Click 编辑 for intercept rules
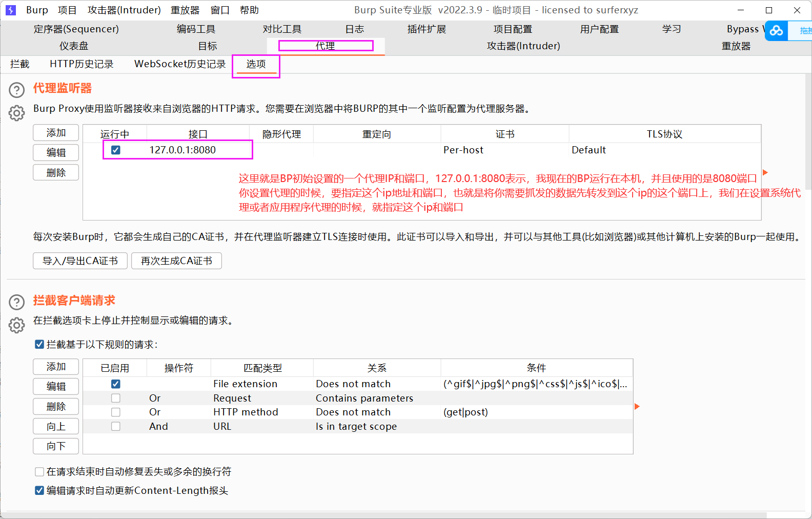The image size is (812, 519). [x=56, y=387]
